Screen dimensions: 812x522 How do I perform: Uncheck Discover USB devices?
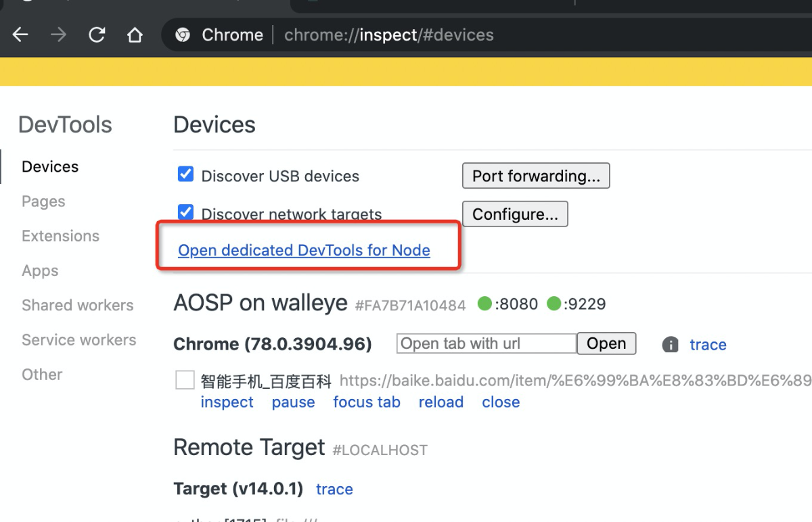[x=185, y=175]
